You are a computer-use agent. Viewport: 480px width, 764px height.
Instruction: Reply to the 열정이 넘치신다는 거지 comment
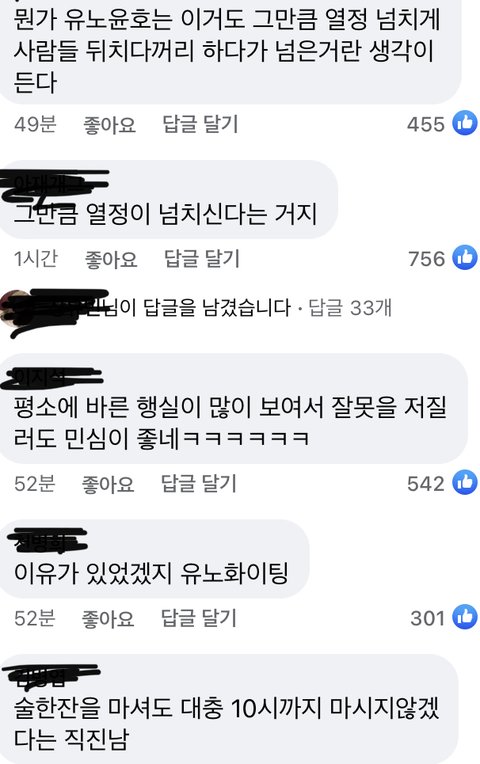(201, 259)
